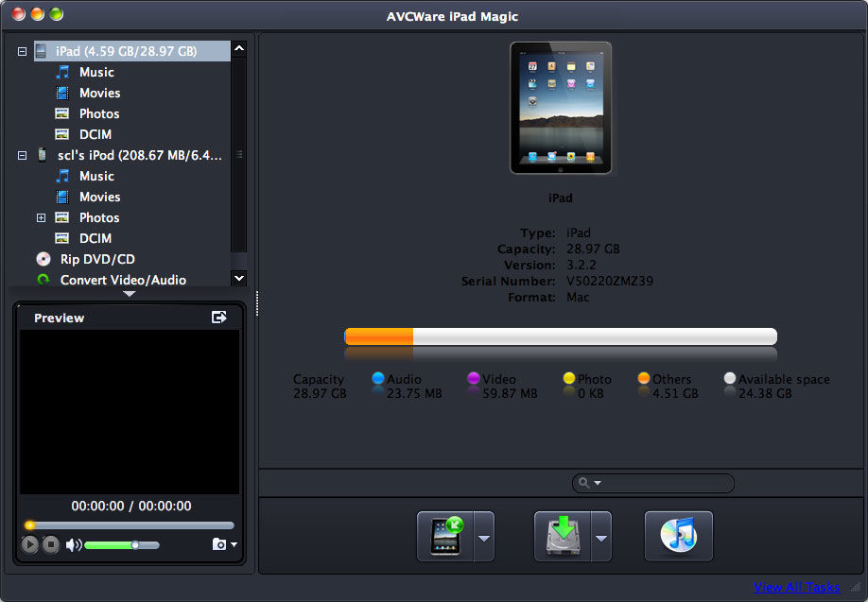Image resolution: width=868 pixels, height=602 pixels.
Task: Click the black preview video area
Action: [130, 412]
